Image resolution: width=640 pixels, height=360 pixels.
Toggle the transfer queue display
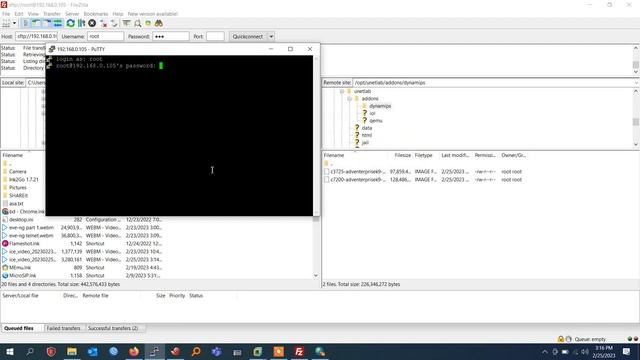coord(58,23)
